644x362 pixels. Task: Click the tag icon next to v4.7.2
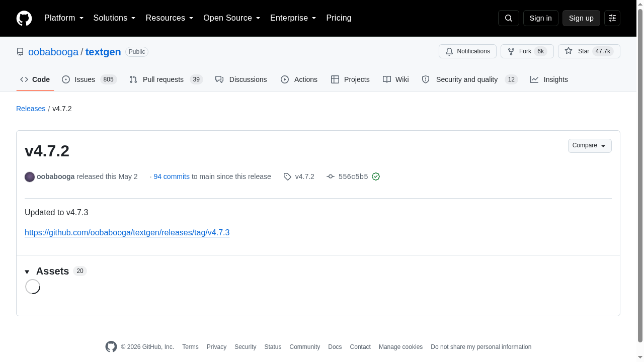pyautogui.click(x=287, y=177)
